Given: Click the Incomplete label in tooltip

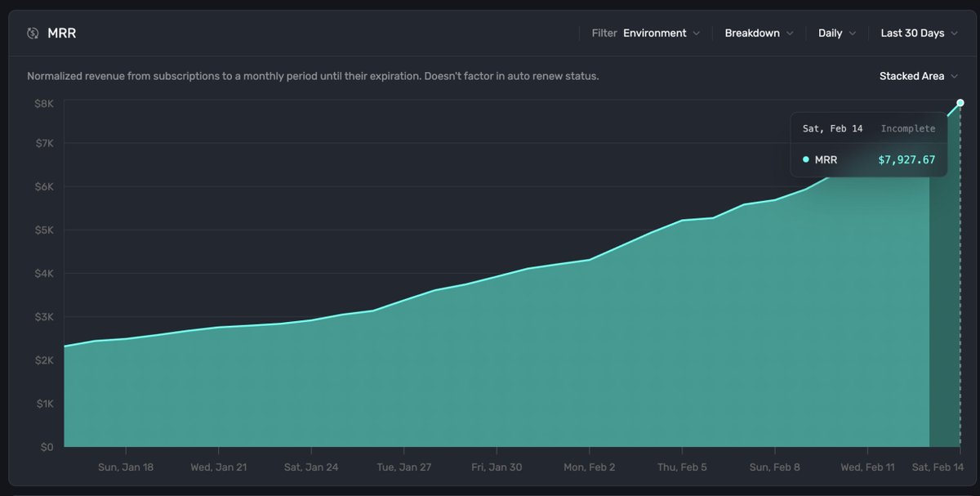Looking at the screenshot, I should [908, 129].
